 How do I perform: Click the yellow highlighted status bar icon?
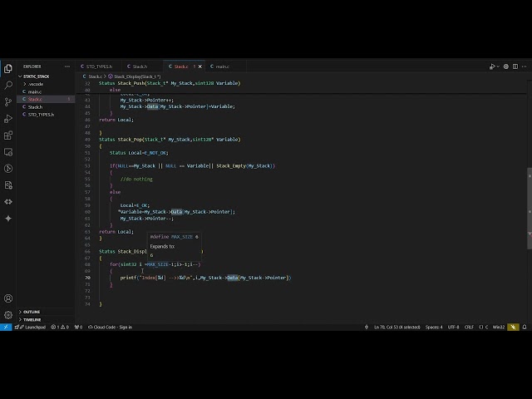[x=513, y=327]
